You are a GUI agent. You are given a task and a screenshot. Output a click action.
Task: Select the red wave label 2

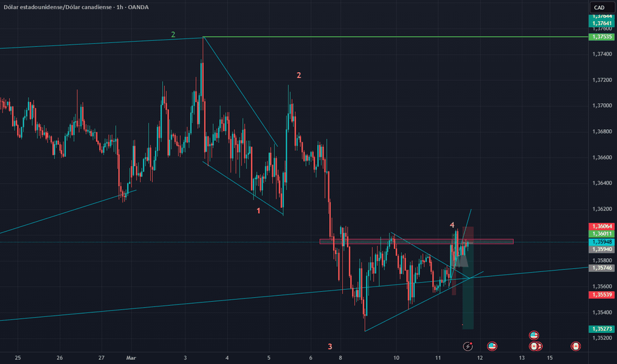tap(299, 75)
